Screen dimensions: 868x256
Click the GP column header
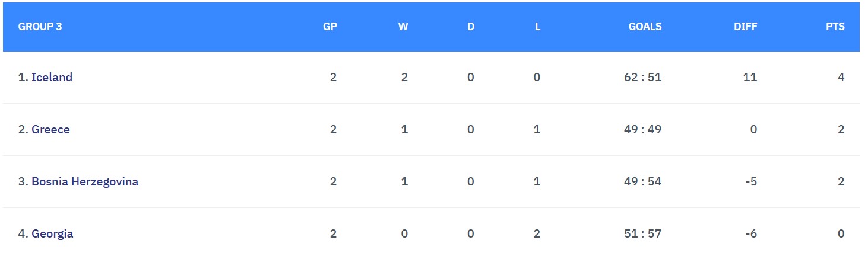point(330,27)
